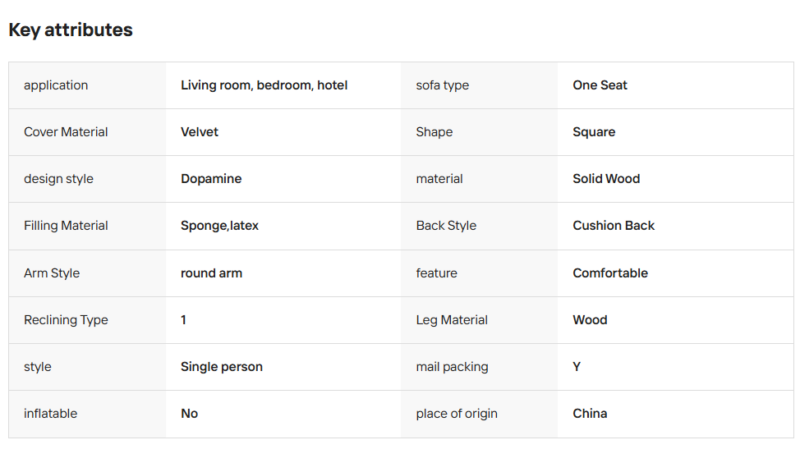Select the Dopamine design style value

click(x=211, y=179)
